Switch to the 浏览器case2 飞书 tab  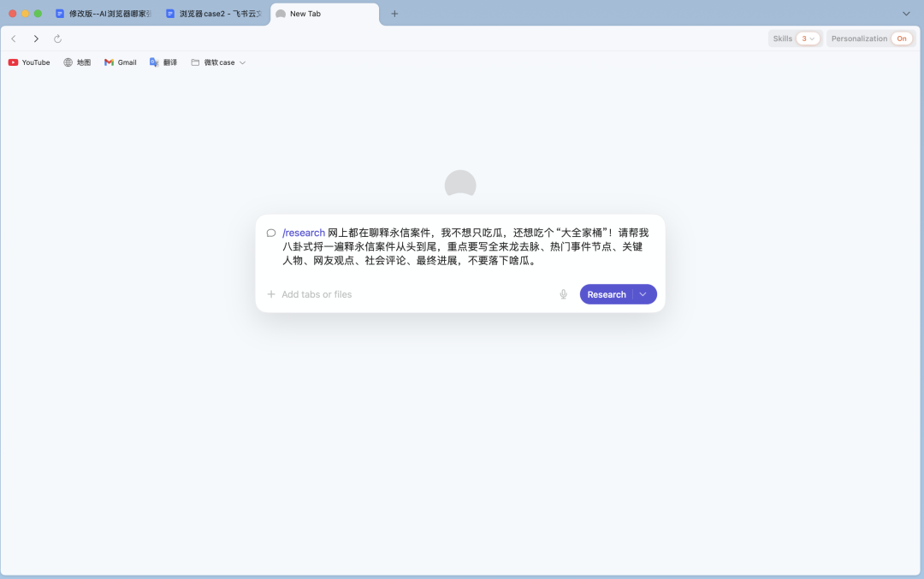212,14
